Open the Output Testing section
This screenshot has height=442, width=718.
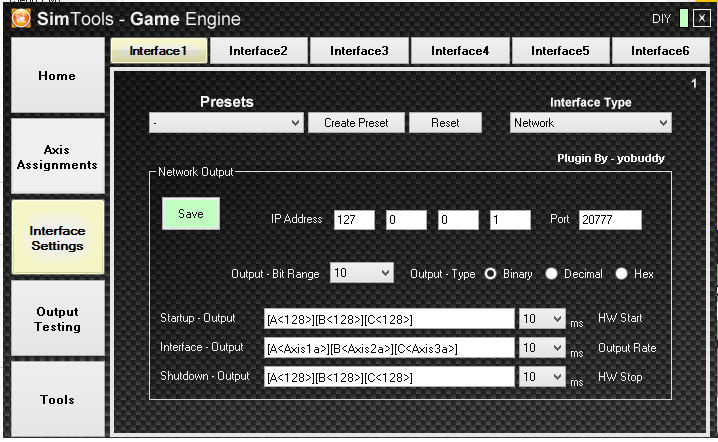tap(57, 319)
